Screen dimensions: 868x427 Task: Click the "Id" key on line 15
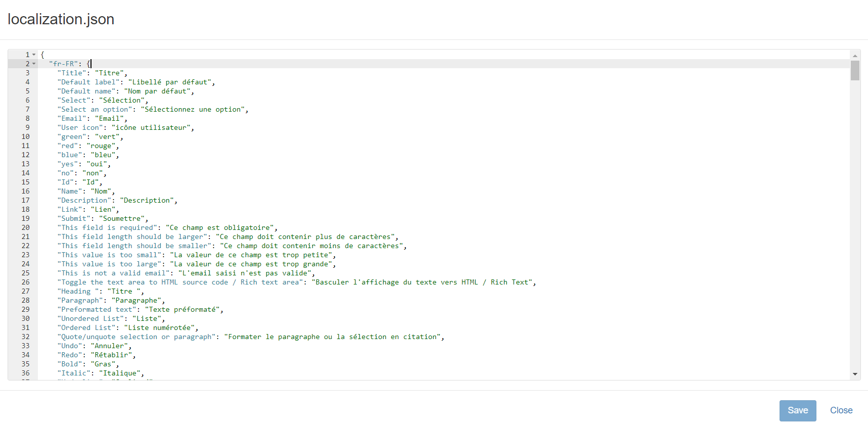pyautogui.click(x=66, y=182)
